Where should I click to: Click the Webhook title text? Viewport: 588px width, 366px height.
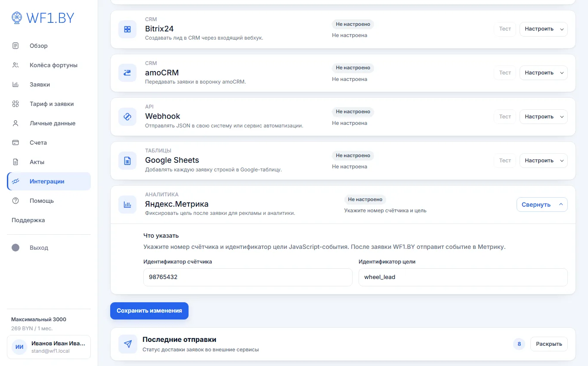pyautogui.click(x=163, y=117)
